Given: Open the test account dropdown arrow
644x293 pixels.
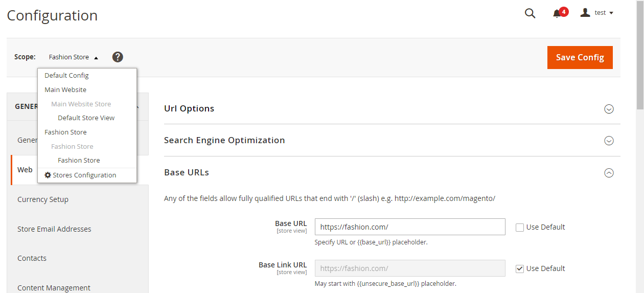Looking at the screenshot, I should click(611, 13).
